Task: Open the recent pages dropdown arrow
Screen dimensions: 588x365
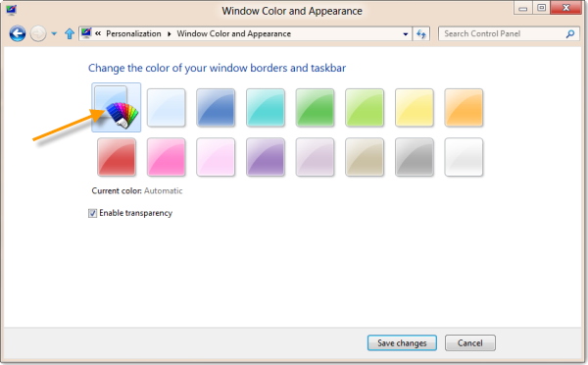Action: click(54, 33)
